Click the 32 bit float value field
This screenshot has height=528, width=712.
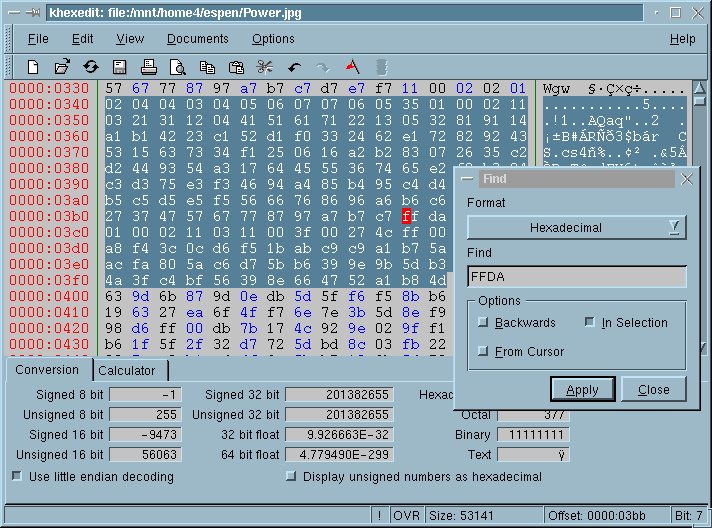(339, 434)
